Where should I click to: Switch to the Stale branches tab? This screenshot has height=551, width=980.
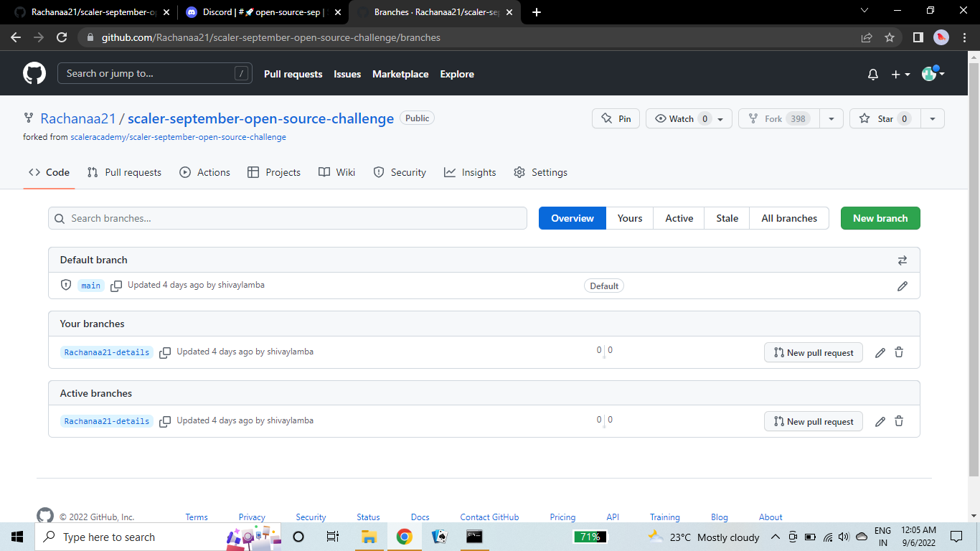coord(726,218)
